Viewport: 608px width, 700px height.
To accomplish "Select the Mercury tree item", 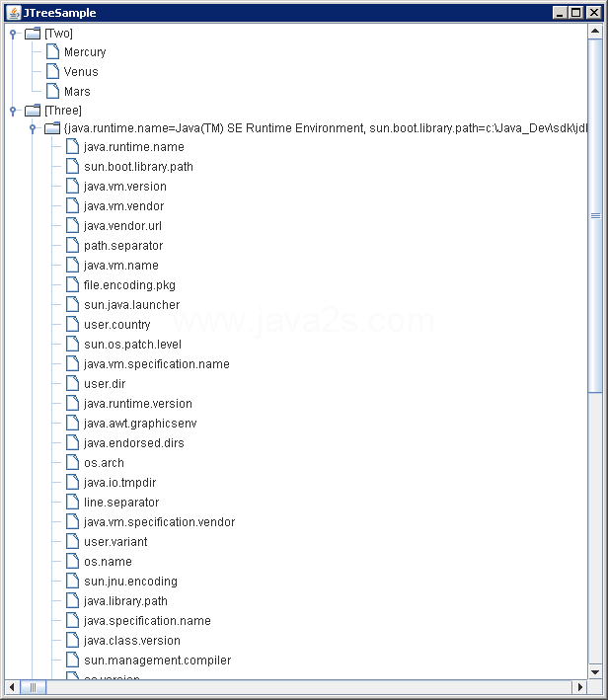I will click(85, 52).
